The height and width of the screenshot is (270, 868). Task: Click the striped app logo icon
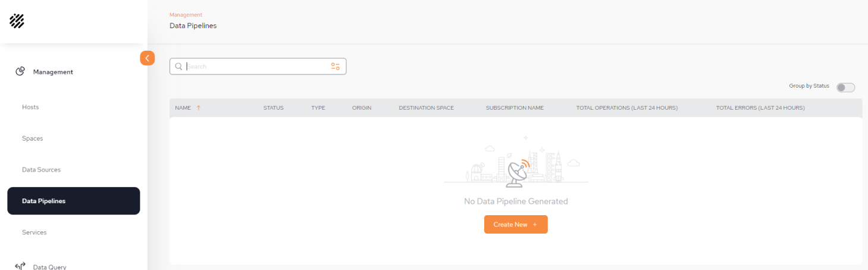pos(17,21)
